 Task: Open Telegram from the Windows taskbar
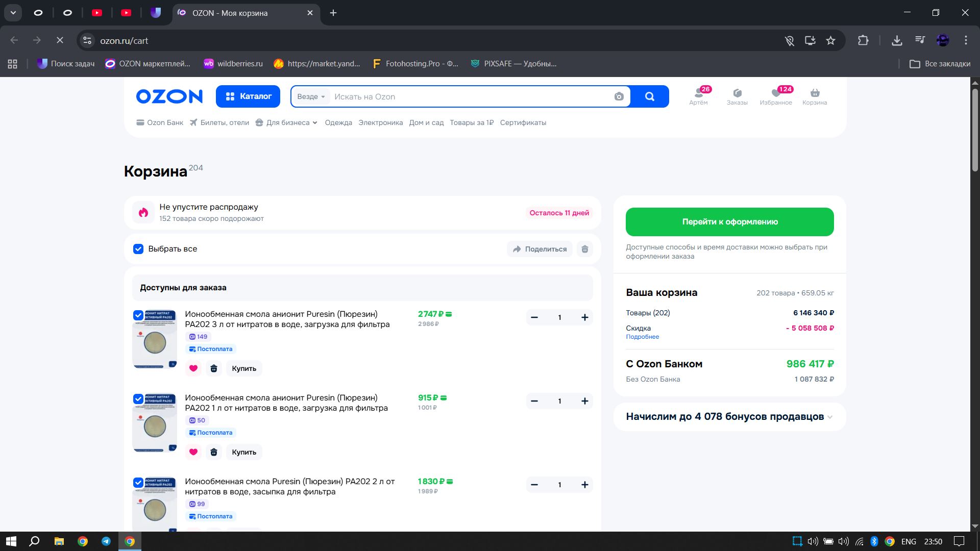pos(106,541)
